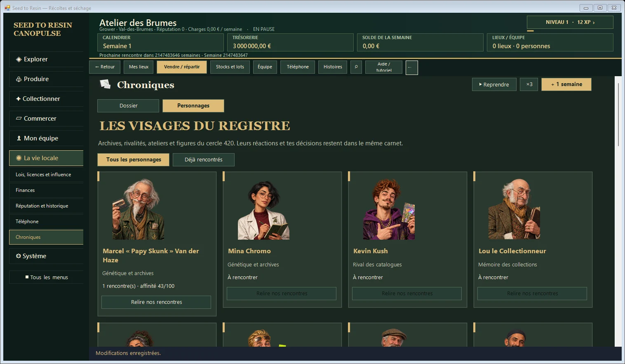Viewport: 625px width, 364px height.
Task: Select Téléphone in the sidebar submenu
Action: tap(46, 222)
